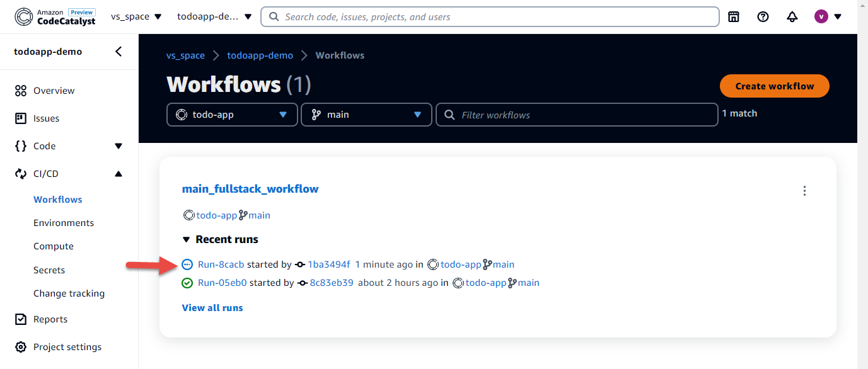Image resolution: width=868 pixels, height=369 pixels.
Task: Select the '1 match' results text
Action: [739, 113]
